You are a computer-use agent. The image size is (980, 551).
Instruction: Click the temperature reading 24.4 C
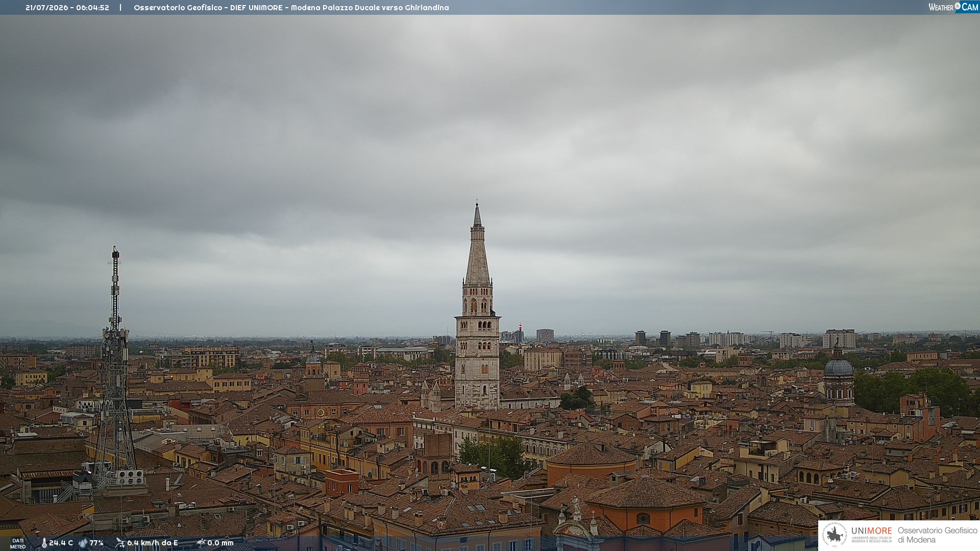61,543
